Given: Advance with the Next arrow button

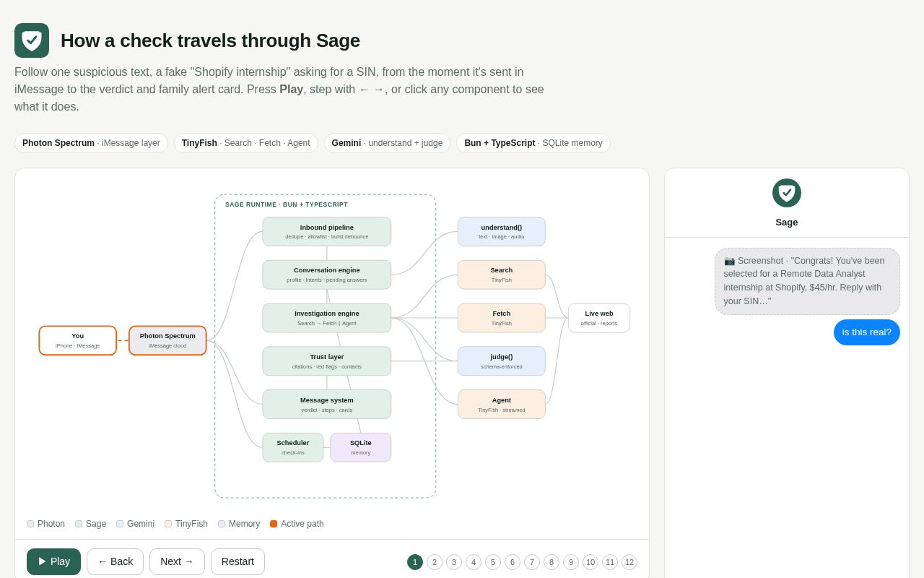Looking at the screenshot, I should pyautogui.click(x=177, y=561).
